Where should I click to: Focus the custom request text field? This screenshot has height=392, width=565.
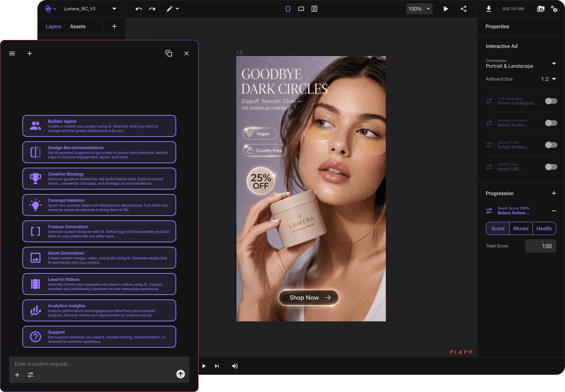99,364
